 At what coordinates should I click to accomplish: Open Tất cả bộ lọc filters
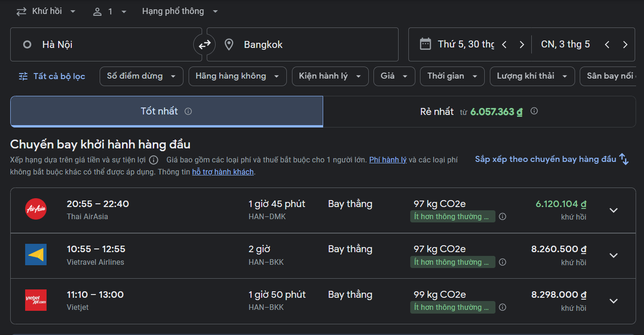pyautogui.click(x=52, y=76)
